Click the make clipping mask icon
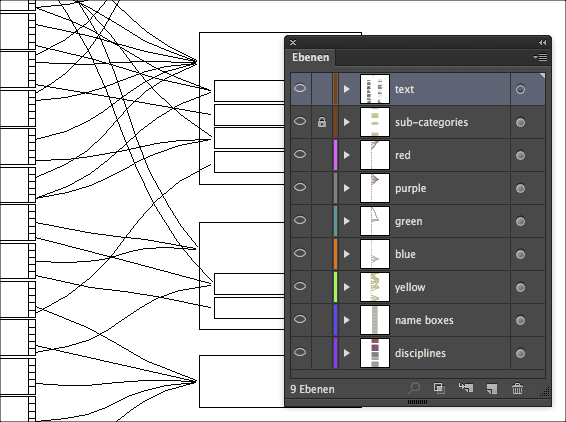The height and width of the screenshot is (422, 566). 439,388
